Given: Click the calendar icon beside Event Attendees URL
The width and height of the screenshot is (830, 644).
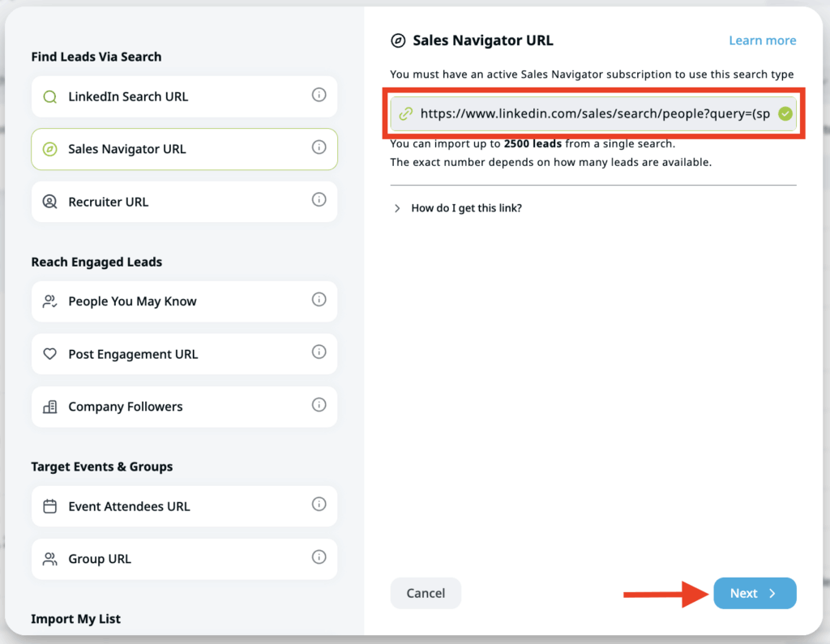Looking at the screenshot, I should [49, 506].
